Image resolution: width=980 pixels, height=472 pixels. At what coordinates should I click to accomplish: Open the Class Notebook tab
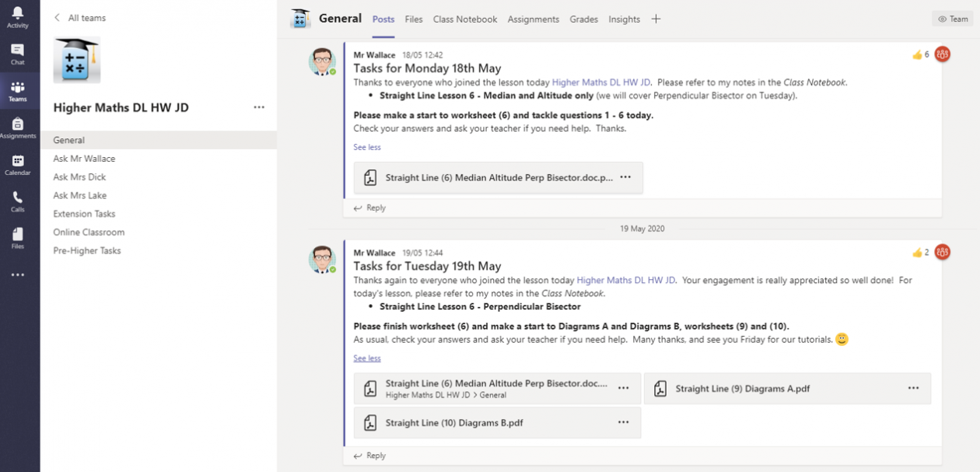[x=465, y=19]
